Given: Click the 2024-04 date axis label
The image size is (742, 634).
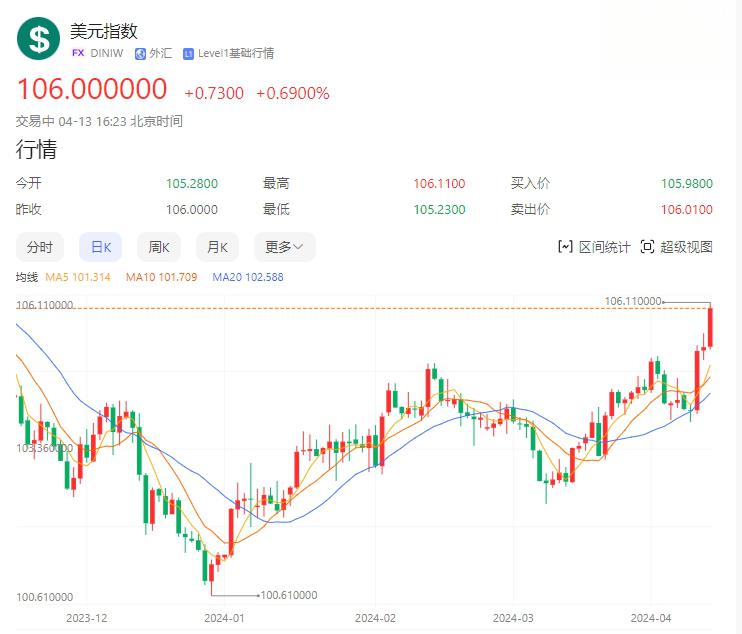Looking at the screenshot, I should click(651, 618).
